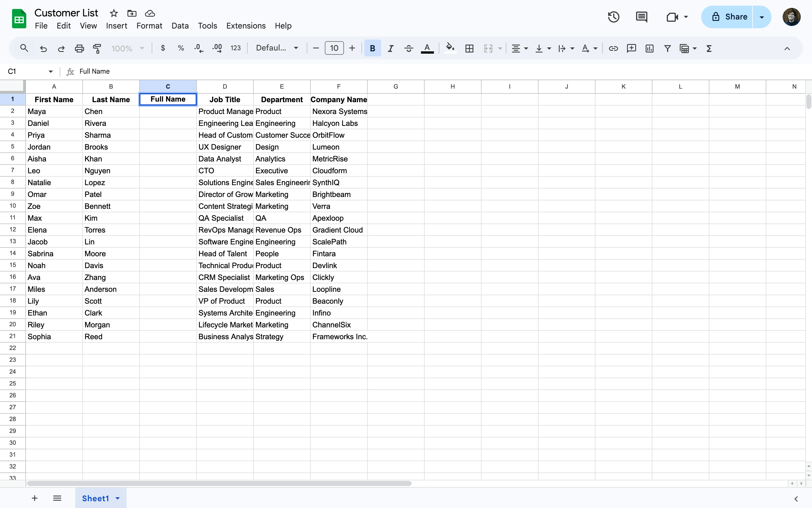Open the search menus magnifier

24,48
